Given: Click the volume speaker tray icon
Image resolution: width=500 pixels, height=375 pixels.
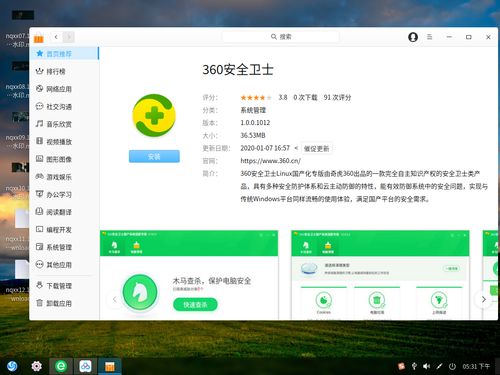Looking at the screenshot, I should click(x=426, y=366).
